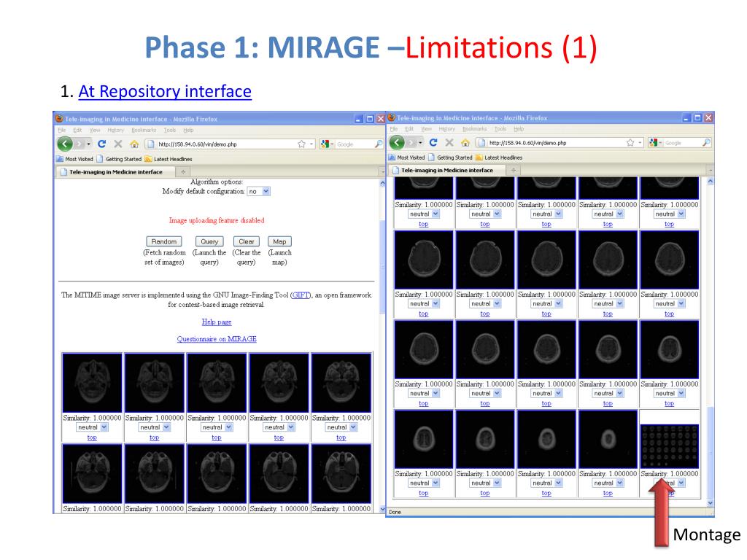Screen dimensions: 747x560
Task: Open Latest Headlines in right window
Action: (x=499, y=157)
